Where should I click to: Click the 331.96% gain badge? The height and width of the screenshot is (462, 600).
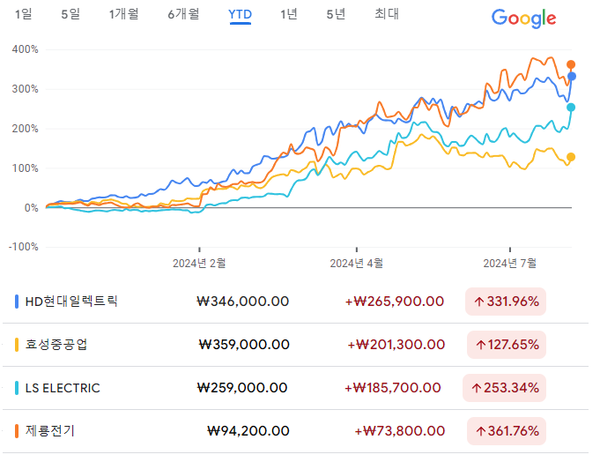click(505, 301)
